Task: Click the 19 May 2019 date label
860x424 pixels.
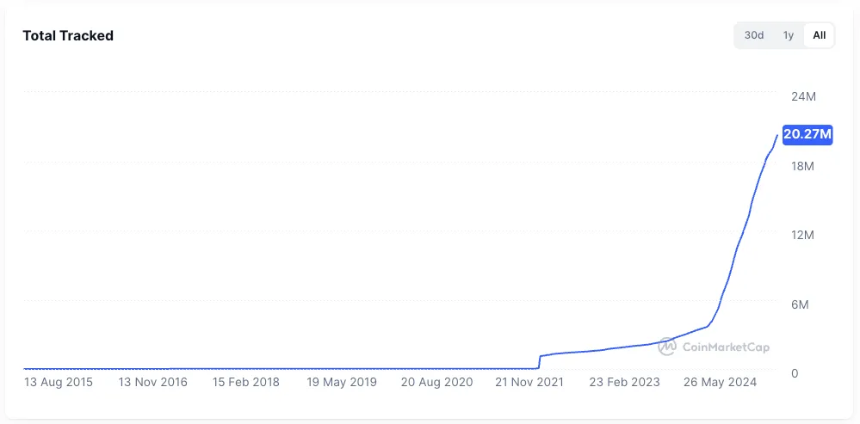Action: point(341,382)
